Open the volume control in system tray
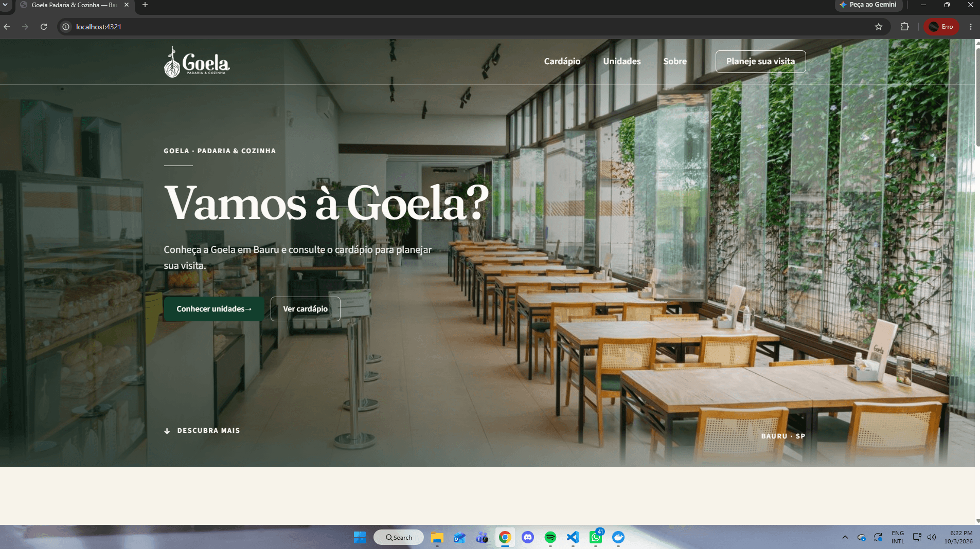The height and width of the screenshot is (549, 980). click(x=932, y=537)
